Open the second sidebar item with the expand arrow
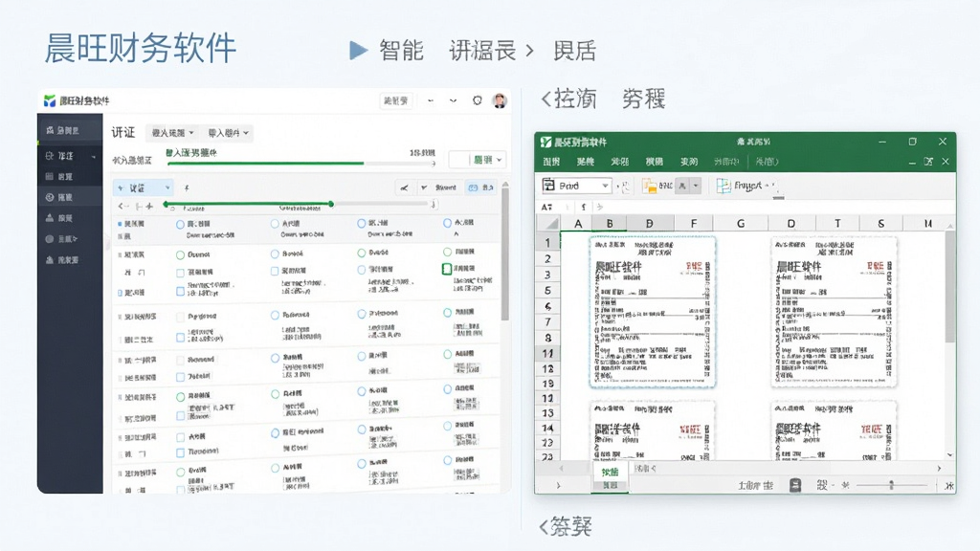The width and height of the screenshot is (980, 551). click(70, 156)
